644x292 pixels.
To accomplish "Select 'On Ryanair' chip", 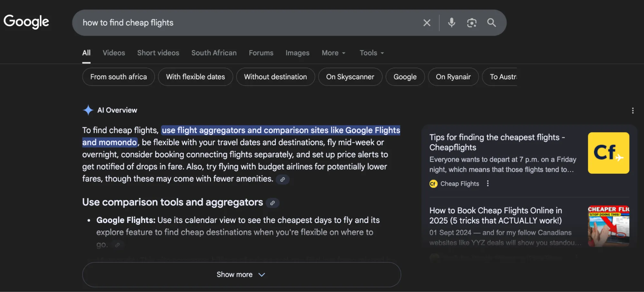I will pyautogui.click(x=453, y=77).
